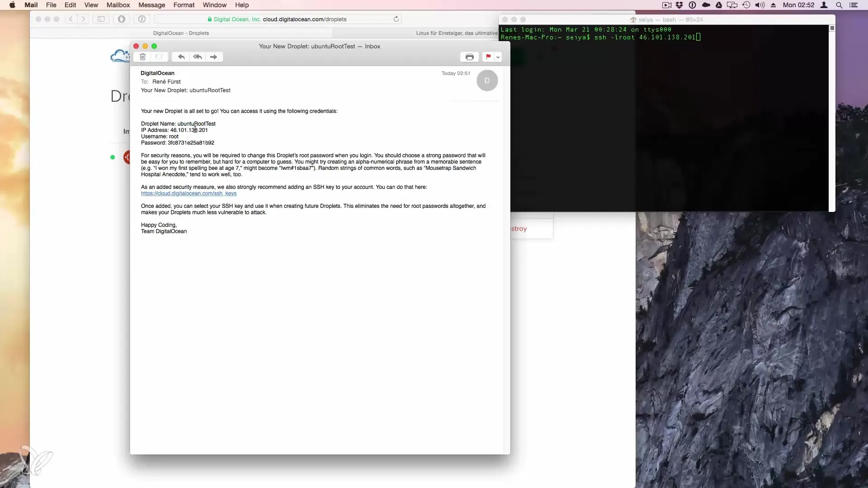Open the cloud menu bar icon
The height and width of the screenshot is (488, 868).
point(706,5)
